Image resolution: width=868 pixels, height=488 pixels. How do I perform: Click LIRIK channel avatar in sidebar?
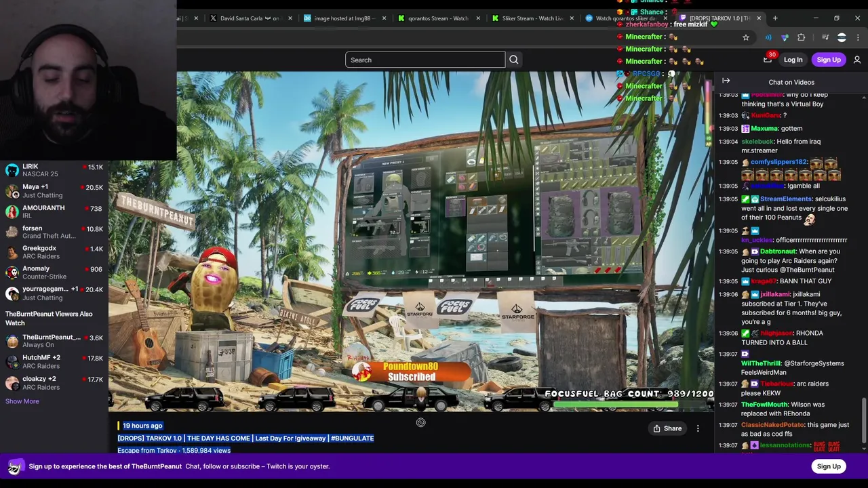(x=12, y=170)
